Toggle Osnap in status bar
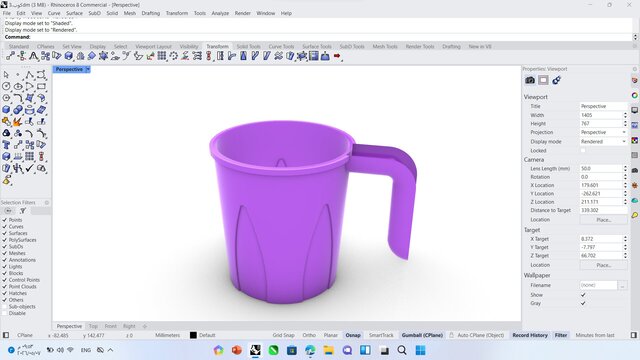Viewport: 640px width, 360px height. click(x=353, y=335)
